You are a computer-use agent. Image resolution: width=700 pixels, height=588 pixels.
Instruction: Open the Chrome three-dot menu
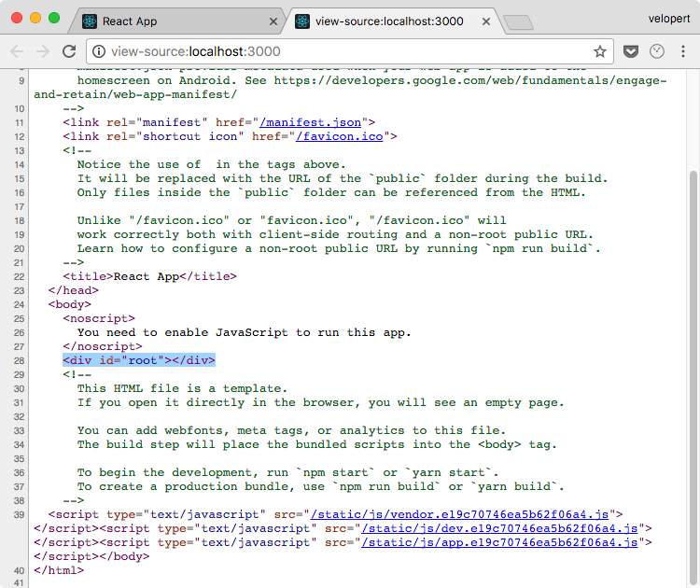(x=683, y=51)
